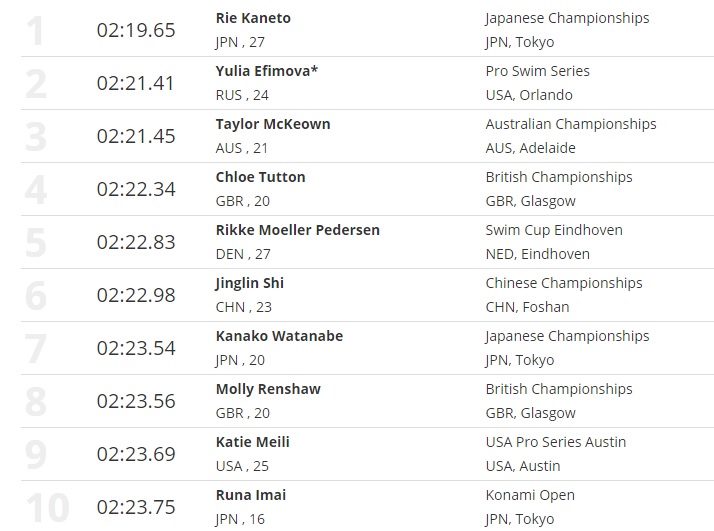The height and width of the screenshot is (531, 714).
Task: Click the 02:22.34 swim time
Action: click(136, 189)
